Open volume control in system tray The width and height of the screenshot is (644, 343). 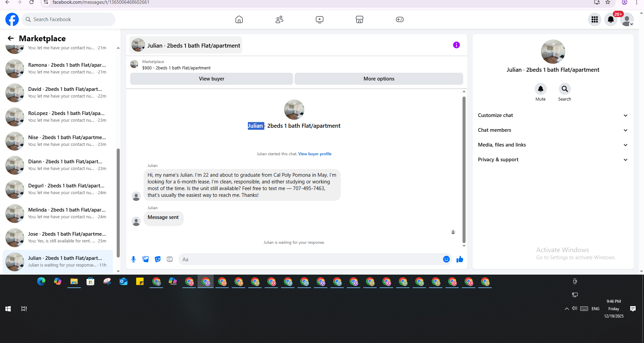click(x=575, y=308)
